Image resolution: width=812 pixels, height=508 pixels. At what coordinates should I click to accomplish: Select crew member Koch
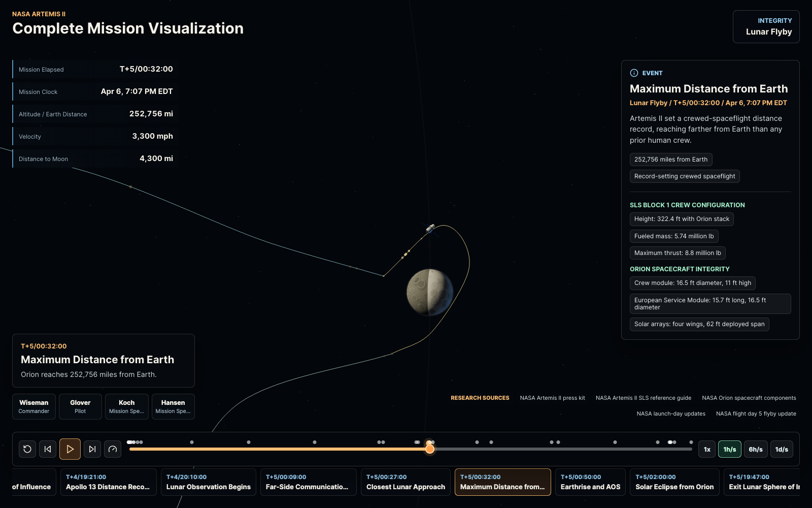pos(127,406)
